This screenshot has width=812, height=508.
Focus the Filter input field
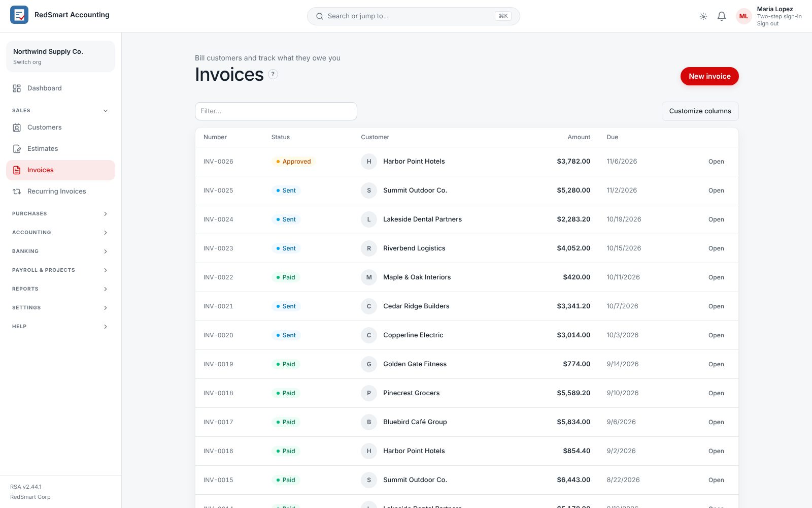click(276, 111)
